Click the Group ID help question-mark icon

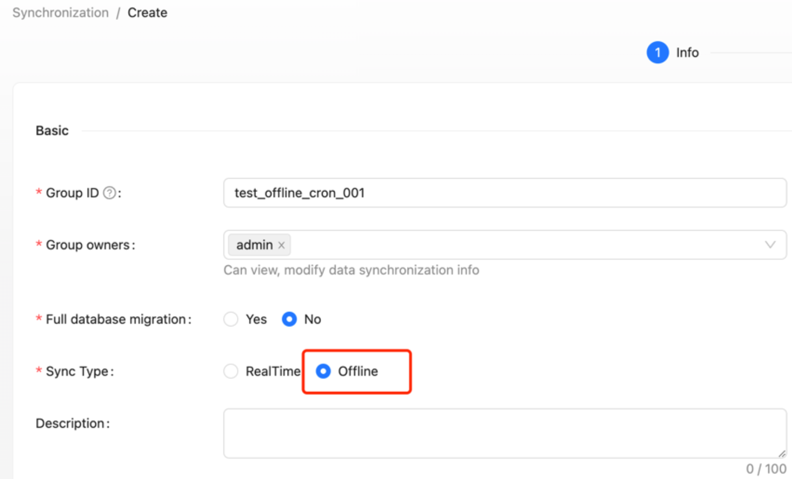click(x=110, y=193)
